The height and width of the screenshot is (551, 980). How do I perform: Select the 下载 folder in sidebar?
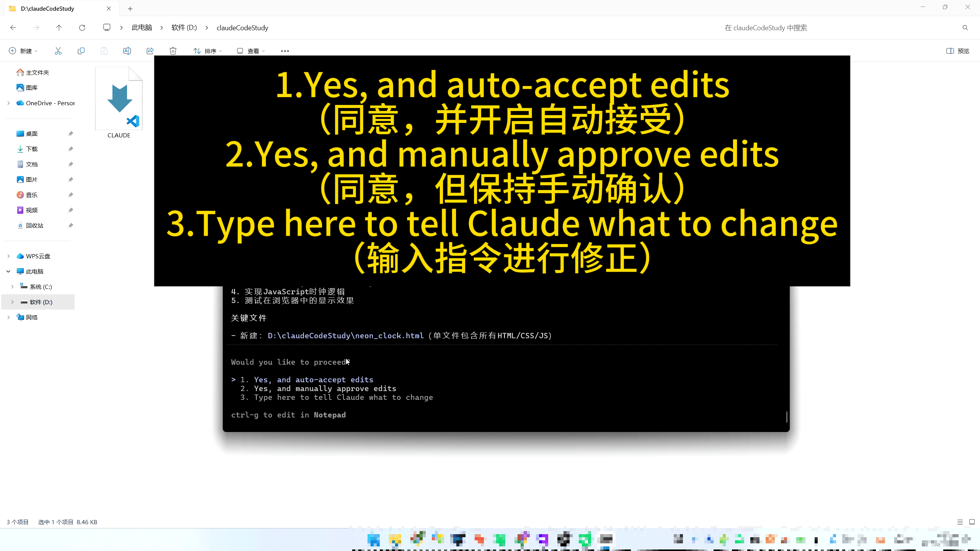tap(32, 149)
